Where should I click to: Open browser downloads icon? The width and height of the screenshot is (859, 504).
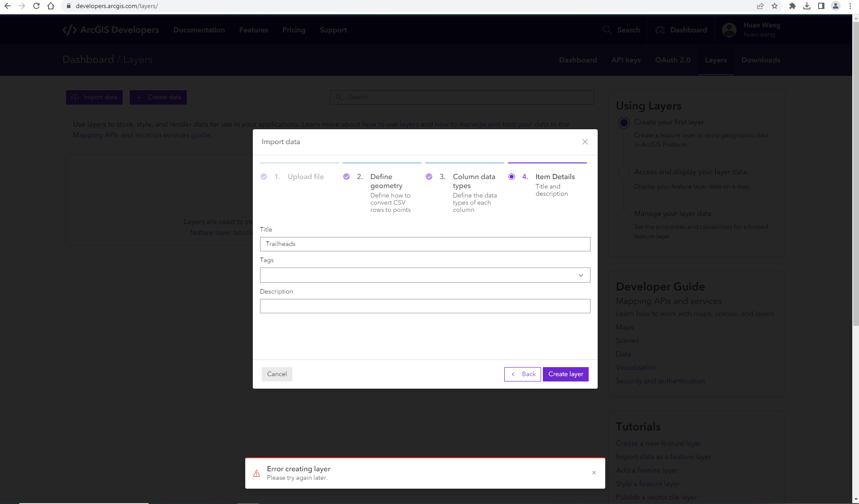tap(807, 6)
